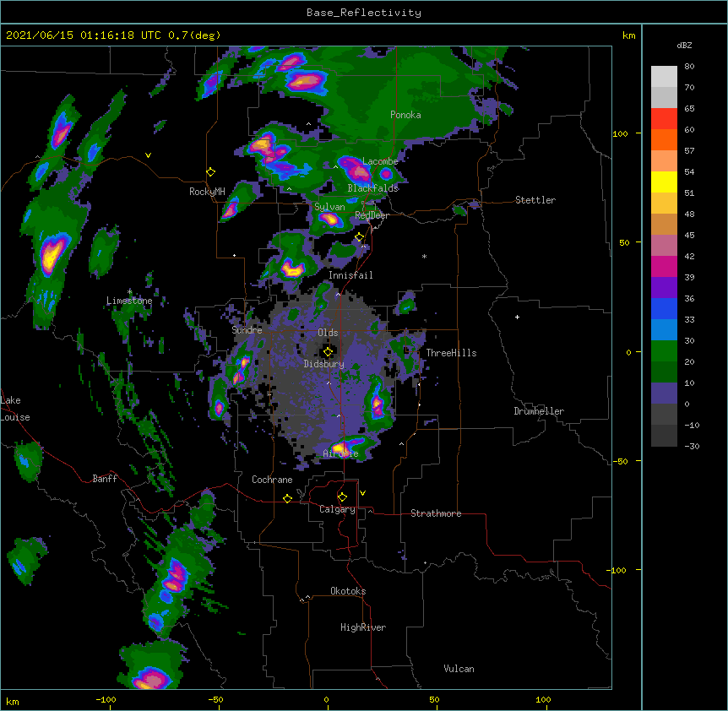Select the yellow diamond marker above Calgary label
Image resolution: width=728 pixels, height=711 pixels.
pyautogui.click(x=342, y=497)
